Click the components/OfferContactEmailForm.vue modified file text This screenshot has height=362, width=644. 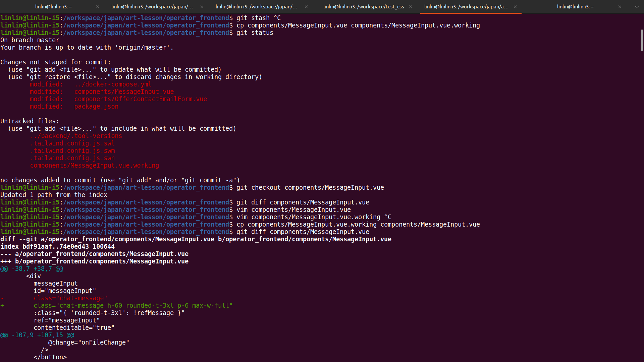tap(141, 99)
